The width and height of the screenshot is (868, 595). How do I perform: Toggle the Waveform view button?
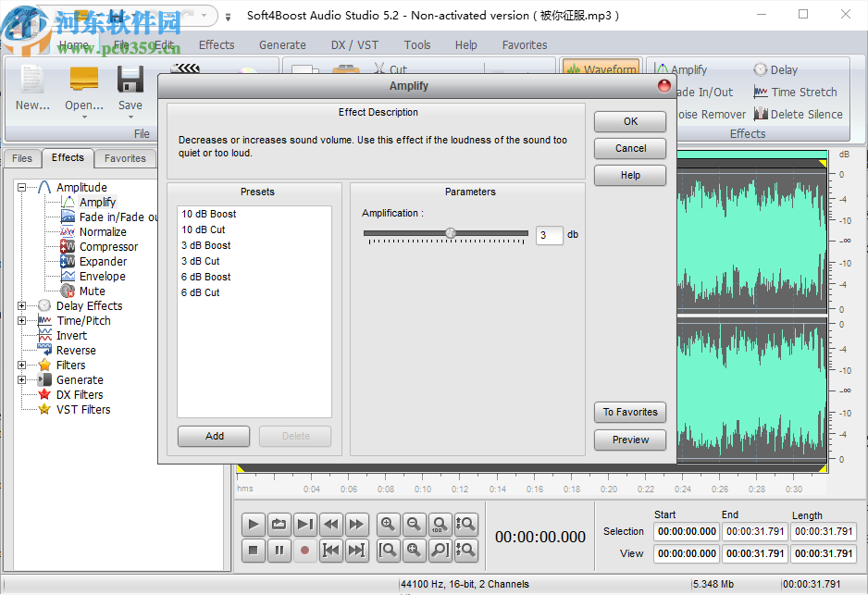(x=601, y=68)
